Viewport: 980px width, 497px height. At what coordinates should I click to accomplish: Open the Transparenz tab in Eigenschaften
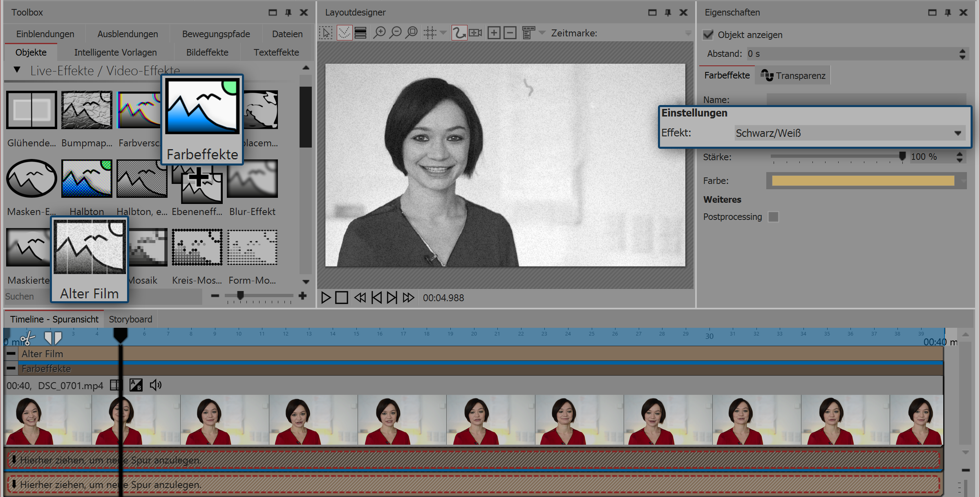click(x=793, y=76)
